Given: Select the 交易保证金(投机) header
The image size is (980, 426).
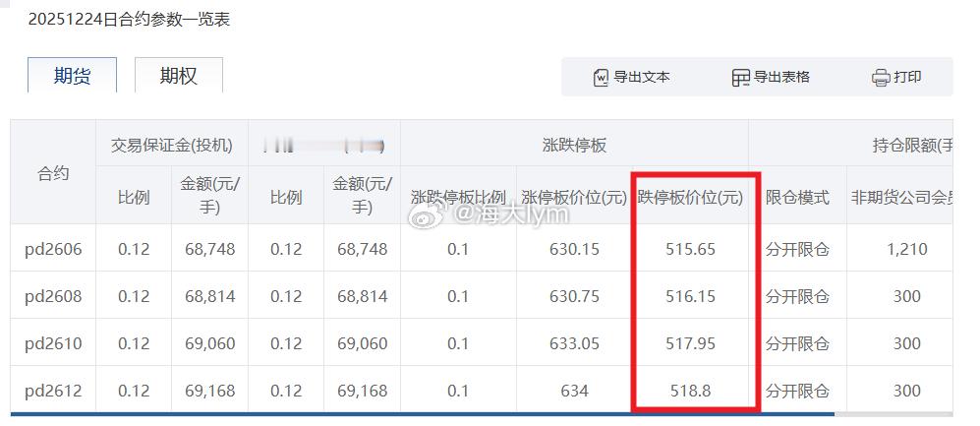Looking at the screenshot, I should [x=172, y=146].
